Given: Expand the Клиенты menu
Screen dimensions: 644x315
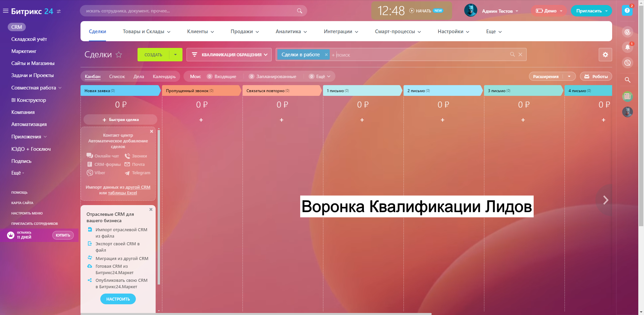Looking at the screenshot, I should pyautogui.click(x=201, y=31).
